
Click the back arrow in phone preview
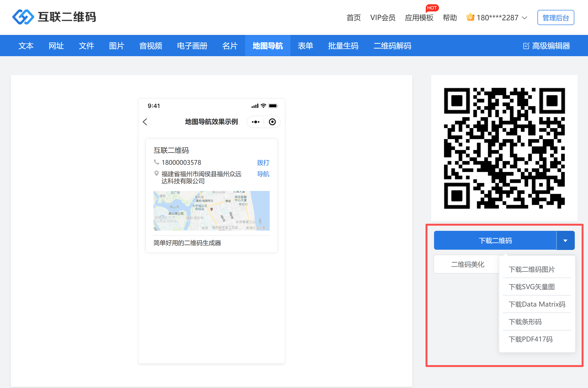coord(145,122)
